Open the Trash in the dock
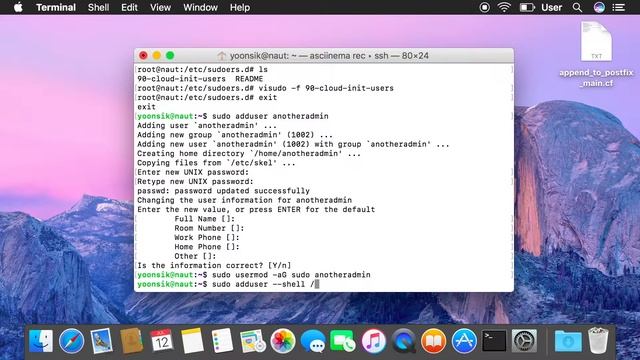 pyautogui.click(x=598, y=340)
